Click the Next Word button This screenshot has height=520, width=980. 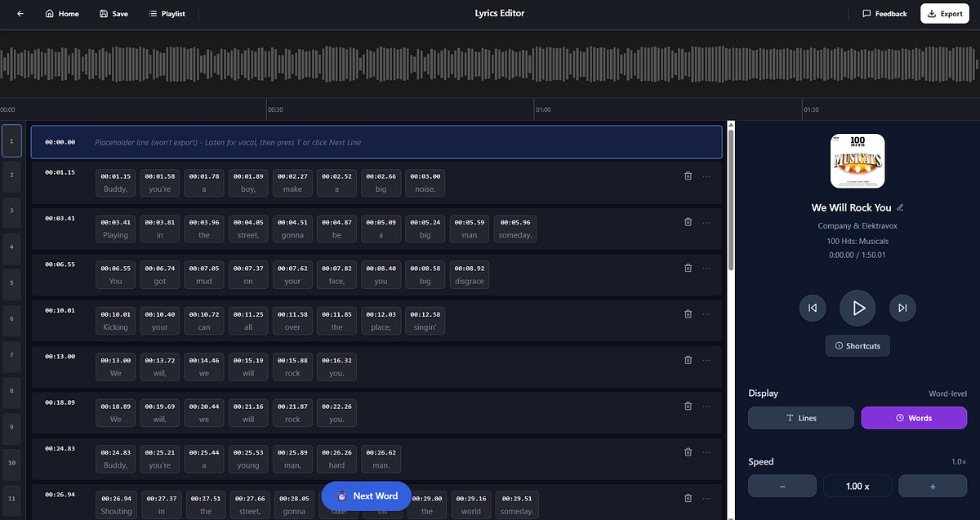[x=366, y=496]
